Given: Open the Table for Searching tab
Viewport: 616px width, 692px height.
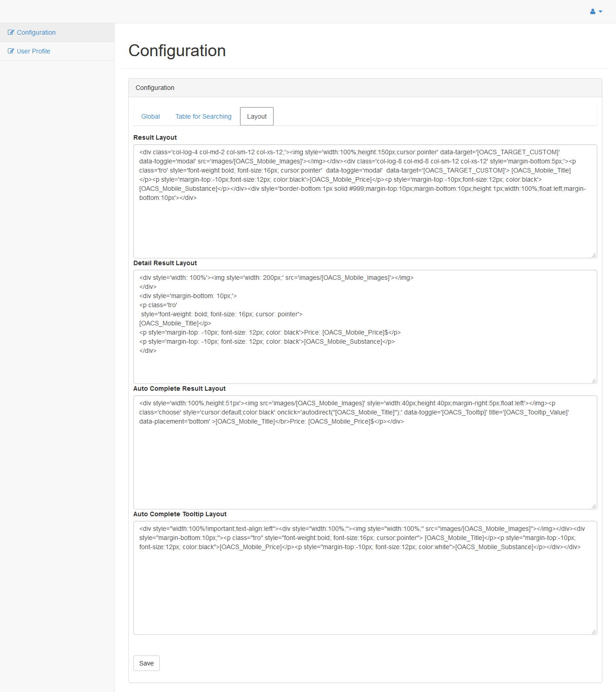Looking at the screenshot, I should [x=203, y=116].
